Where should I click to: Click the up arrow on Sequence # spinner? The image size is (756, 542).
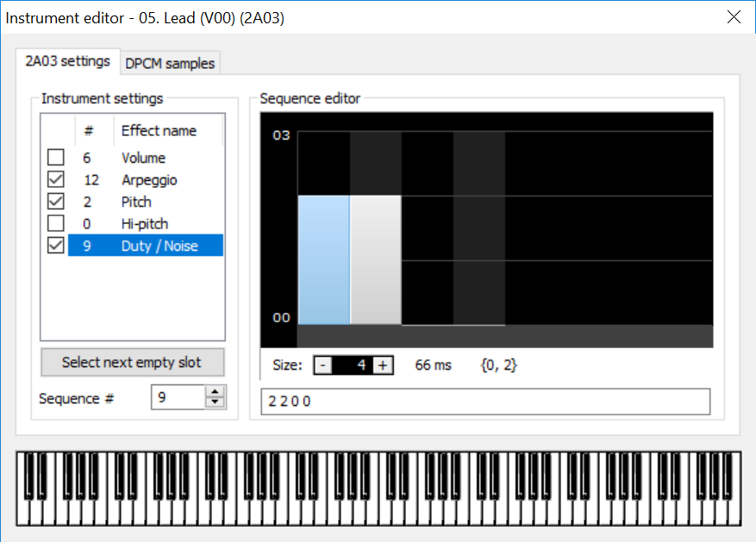tap(215, 392)
